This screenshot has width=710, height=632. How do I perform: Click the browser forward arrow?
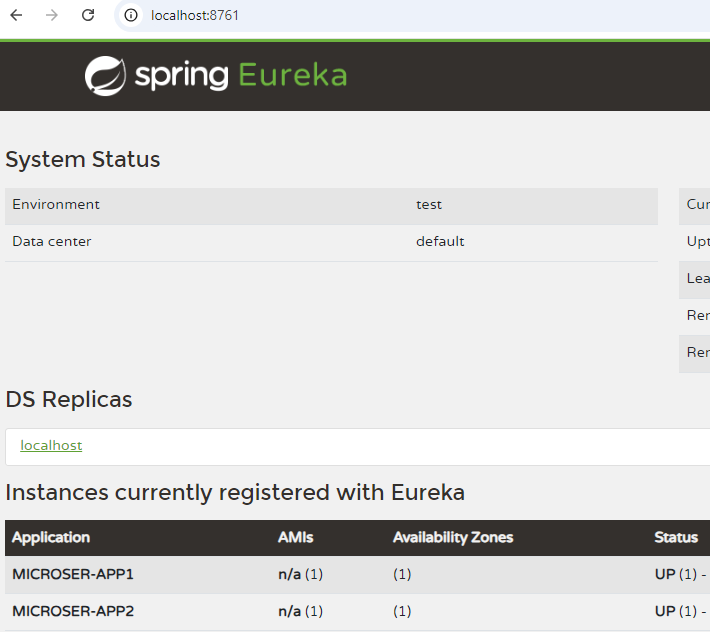coord(52,15)
